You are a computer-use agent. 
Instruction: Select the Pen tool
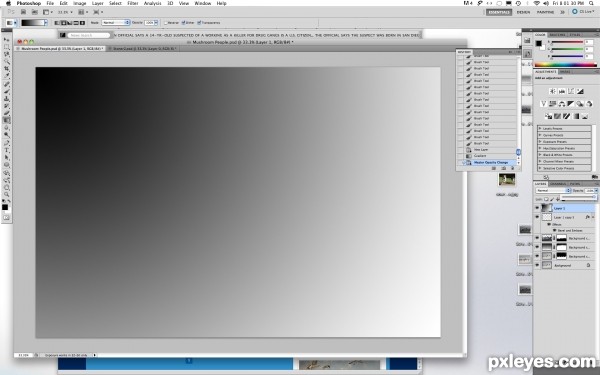pos(6,143)
